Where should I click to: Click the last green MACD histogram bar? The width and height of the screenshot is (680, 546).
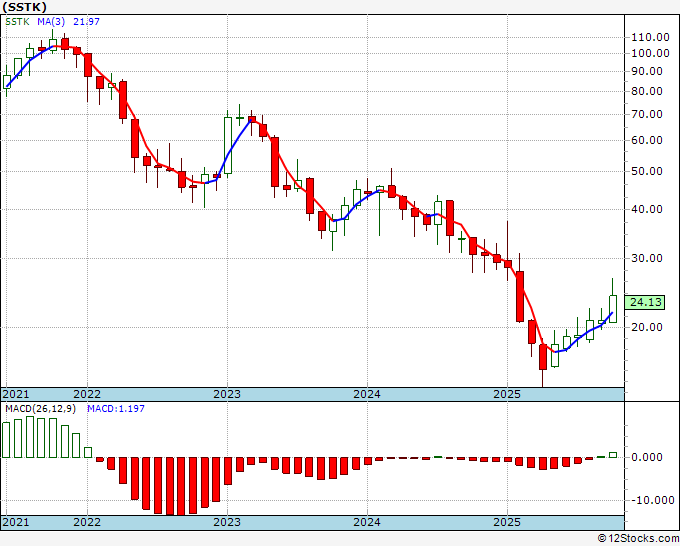(613, 455)
